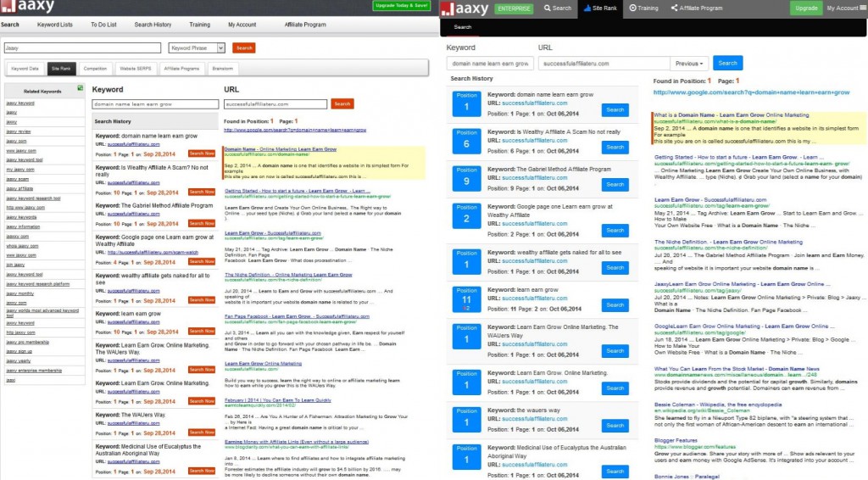Open Affiliate Program in right window top bar

click(697, 8)
